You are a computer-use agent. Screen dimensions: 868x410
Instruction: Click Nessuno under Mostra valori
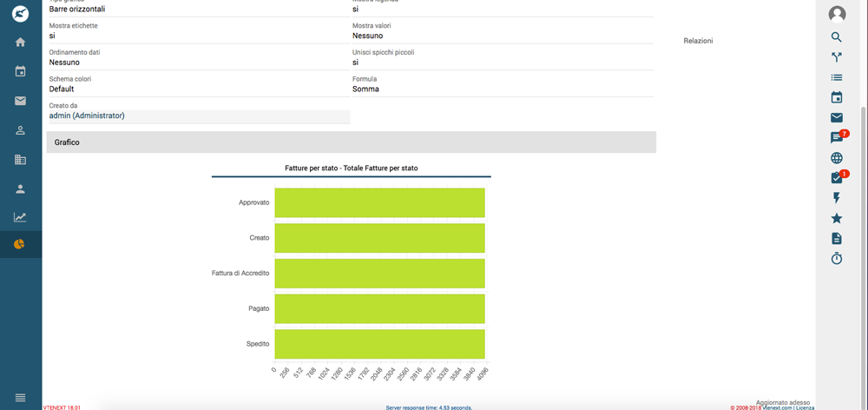pyautogui.click(x=367, y=36)
